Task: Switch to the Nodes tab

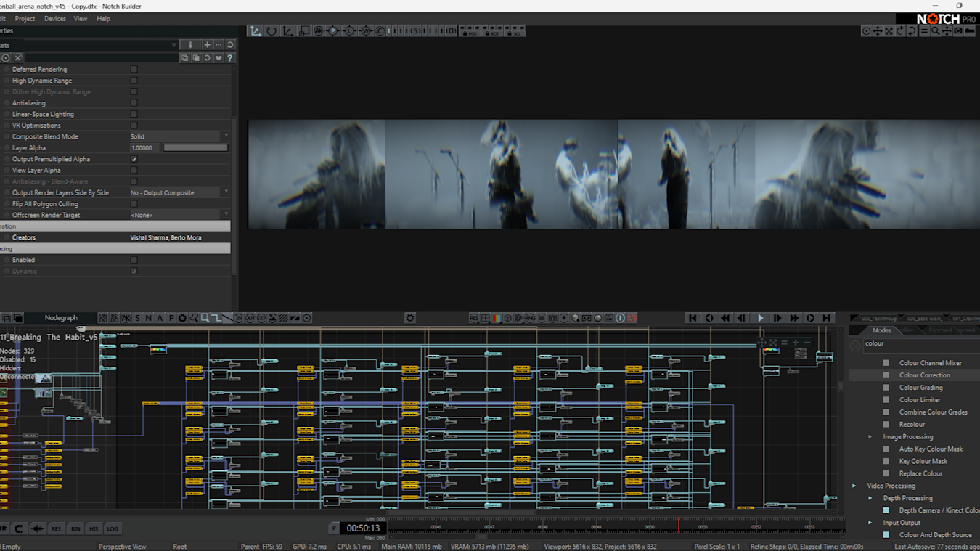Action: tap(882, 330)
